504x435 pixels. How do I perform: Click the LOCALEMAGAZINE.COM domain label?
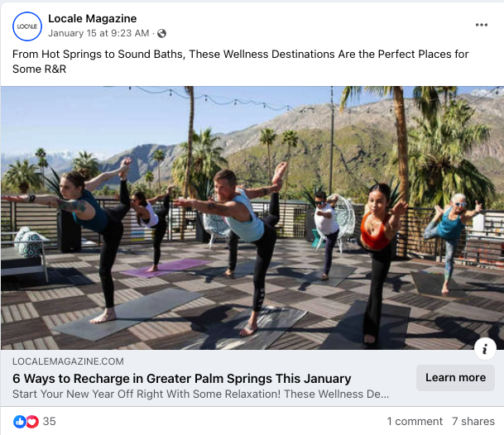coord(68,361)
